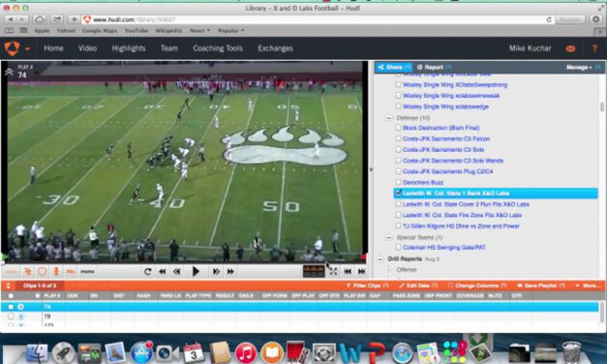
Task: Open dropdown arrow beside Hudl logo
Action: [27, 49]
